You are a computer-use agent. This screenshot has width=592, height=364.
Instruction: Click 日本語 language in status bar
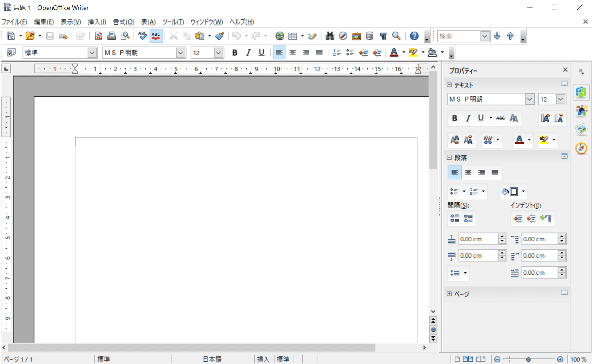pyautogui.click(x=212, y=359)
